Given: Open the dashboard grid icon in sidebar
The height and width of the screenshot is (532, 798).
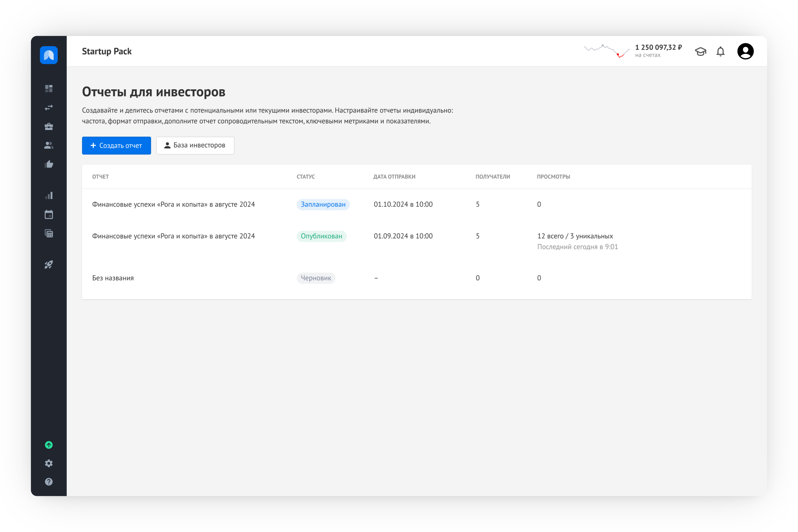Looking at the screenshot, I should pos(49,88).
